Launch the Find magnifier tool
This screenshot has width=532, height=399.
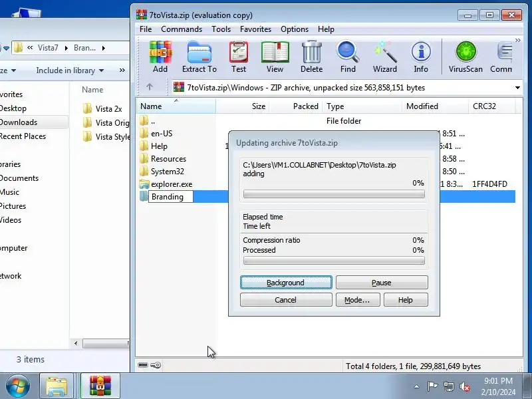348,57
